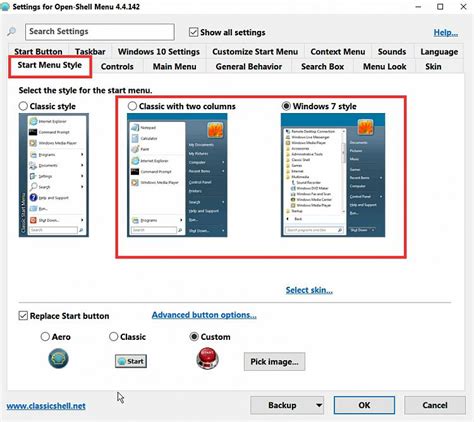Click the Aero start button image

[58, 359]
